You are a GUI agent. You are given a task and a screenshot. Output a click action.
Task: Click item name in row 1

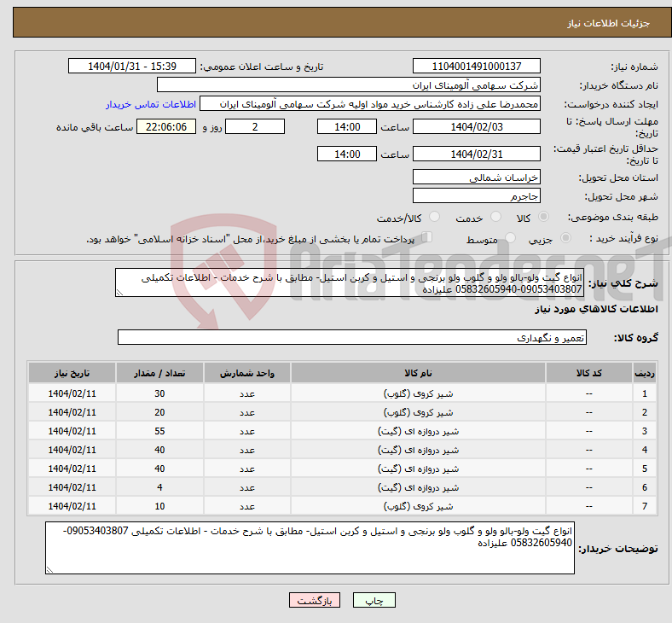[418, 393]
